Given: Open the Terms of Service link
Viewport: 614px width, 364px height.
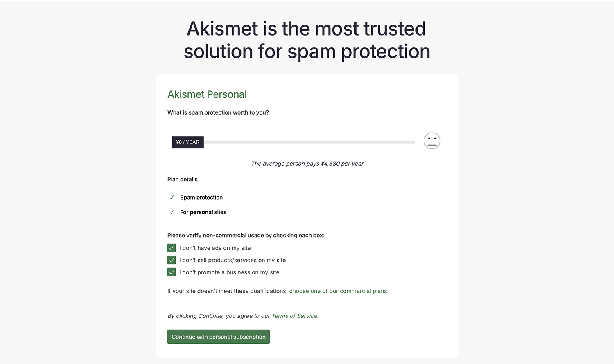Looking at the screenshot, I should (x=294, y=316).
